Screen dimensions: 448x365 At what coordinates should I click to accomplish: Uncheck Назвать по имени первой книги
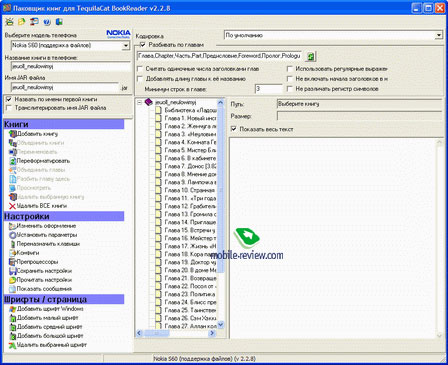9,99
